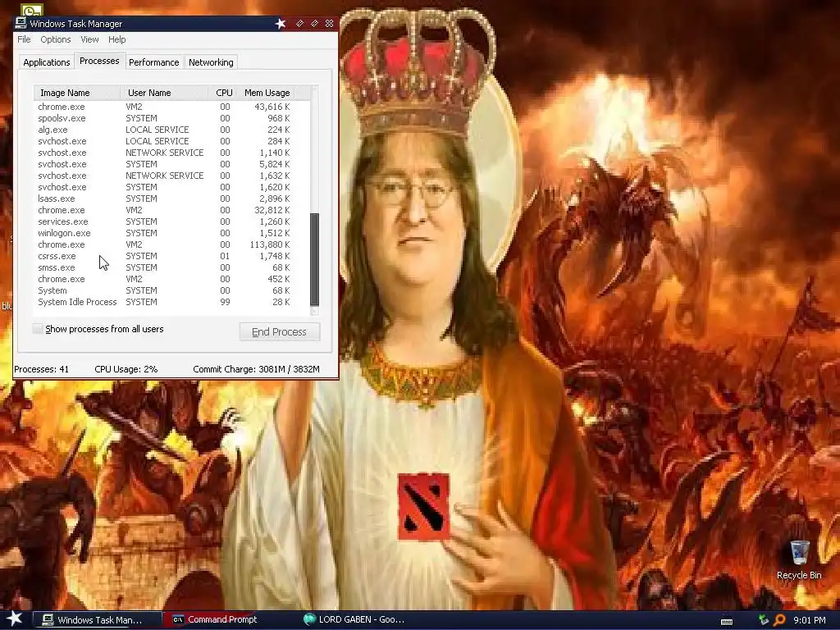Image resolution: width=840 pixels, height=630 pixels.
Task: Click the green network tray icon
Action: [764, 620]
